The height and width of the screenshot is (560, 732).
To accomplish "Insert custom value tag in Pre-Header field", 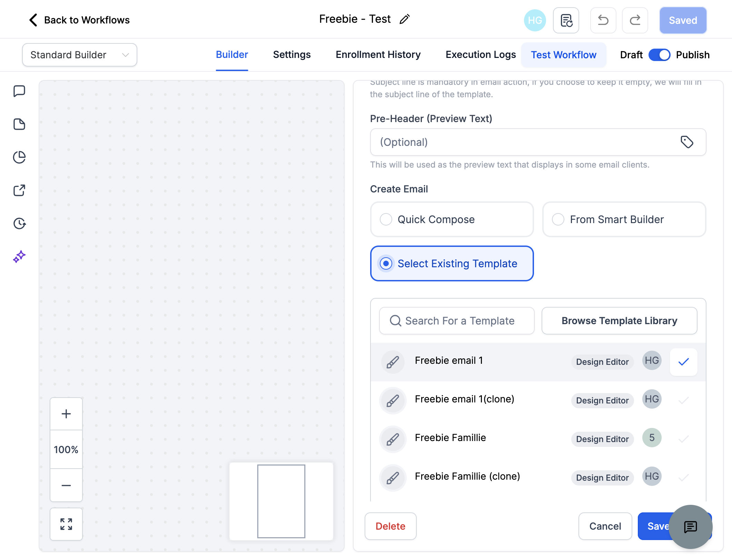I will pos(687,142).
